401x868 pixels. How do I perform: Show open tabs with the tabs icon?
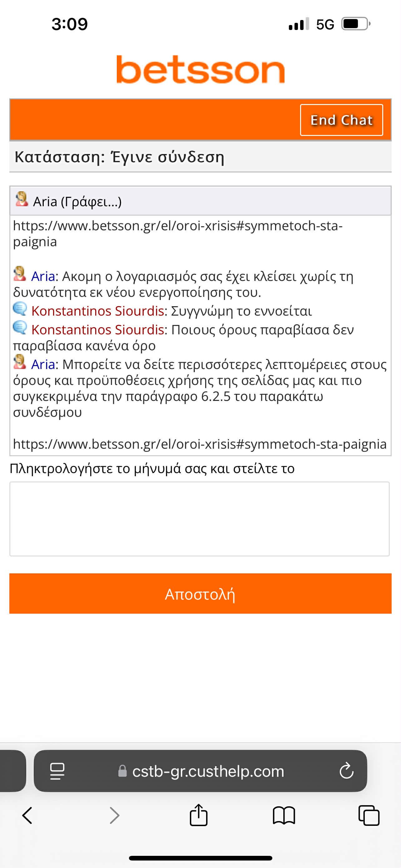coord(369,816)
